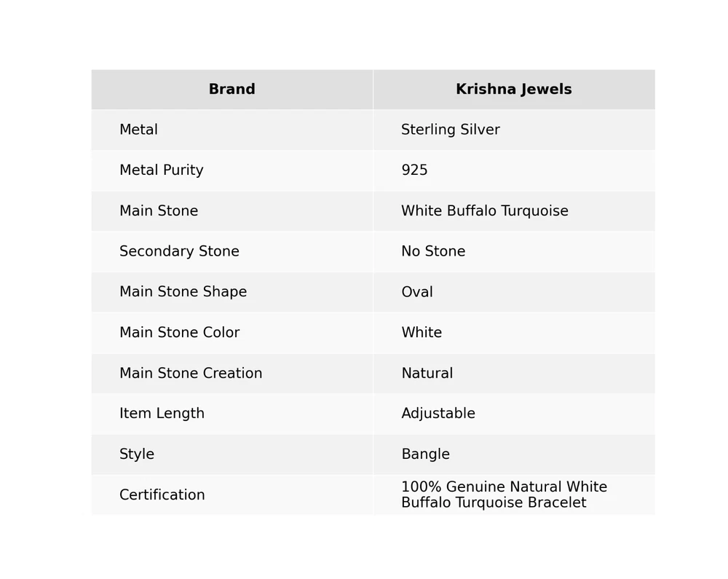Viewport: 728px width, 579px height.
Task: Click the Metal Purity label
Action: coord(161,170)
